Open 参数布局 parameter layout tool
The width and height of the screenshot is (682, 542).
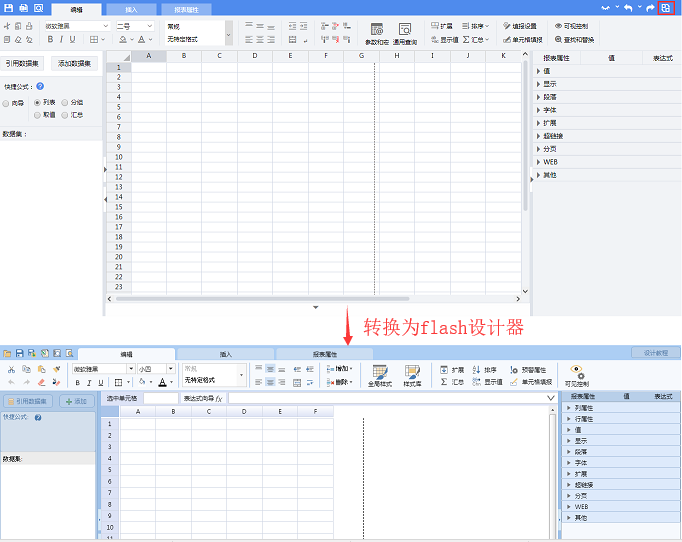[x=377, y=34]
